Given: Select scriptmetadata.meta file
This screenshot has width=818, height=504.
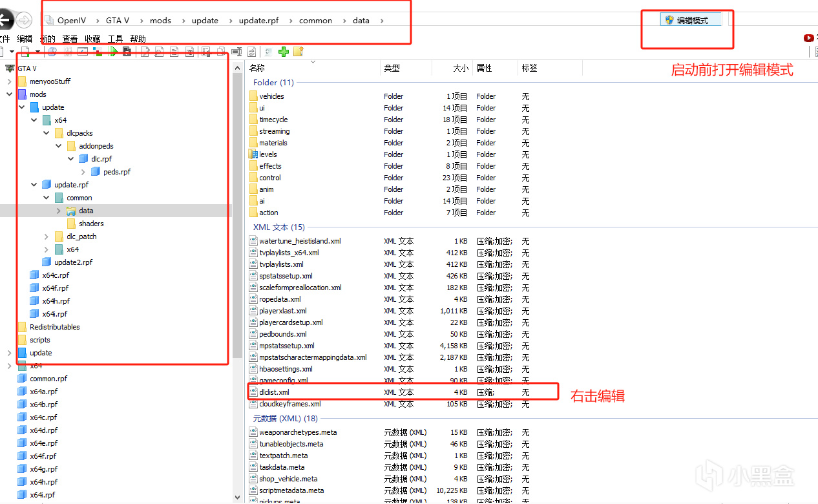Looking at the screenshot, I should point(291,490).
